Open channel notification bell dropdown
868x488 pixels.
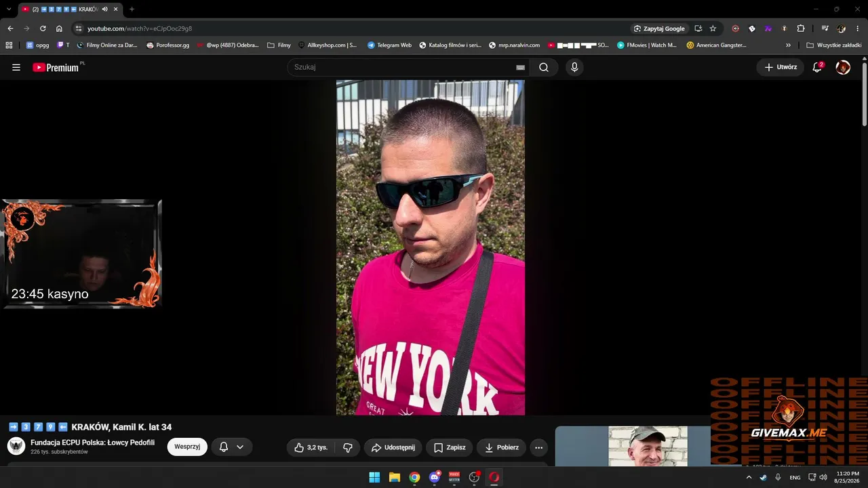pyautogui.click(x=231, y=447)
